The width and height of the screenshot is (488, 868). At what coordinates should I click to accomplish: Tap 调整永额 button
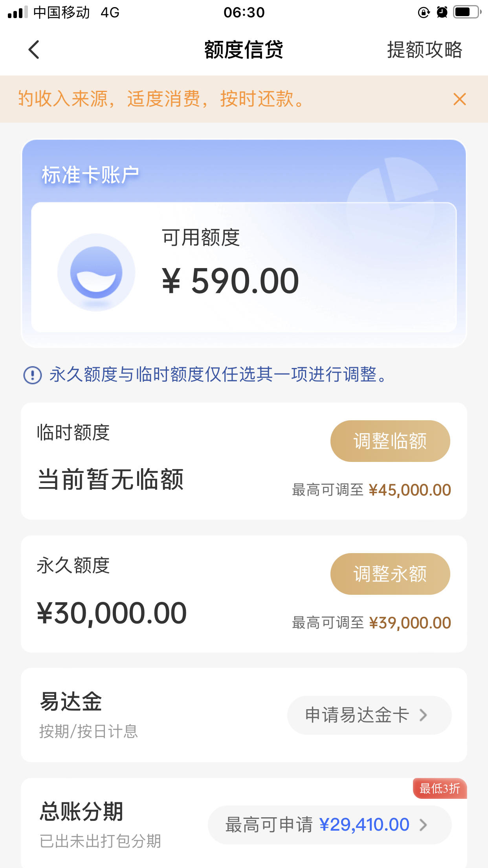pyautogui.click(x=390, y=574)
